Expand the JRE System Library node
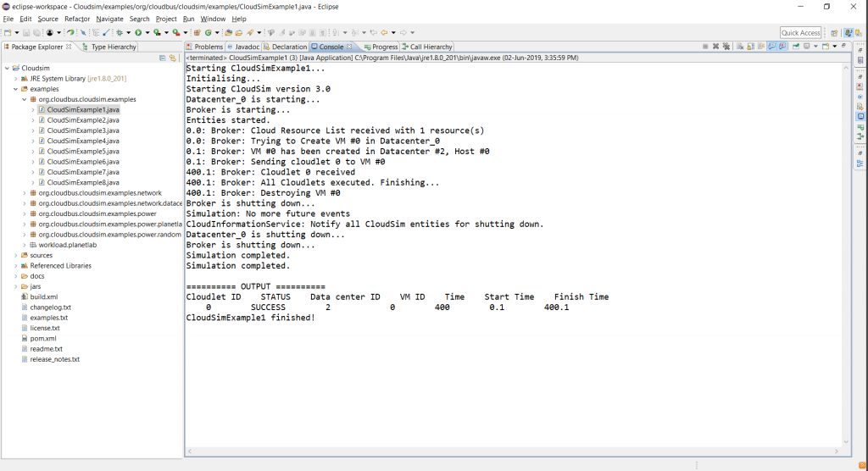 click(15, 79)
